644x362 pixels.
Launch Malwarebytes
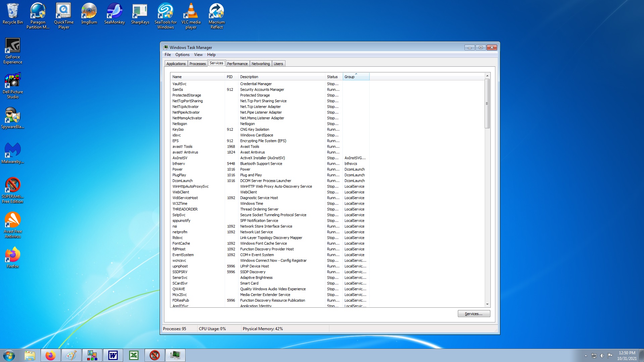13,151
